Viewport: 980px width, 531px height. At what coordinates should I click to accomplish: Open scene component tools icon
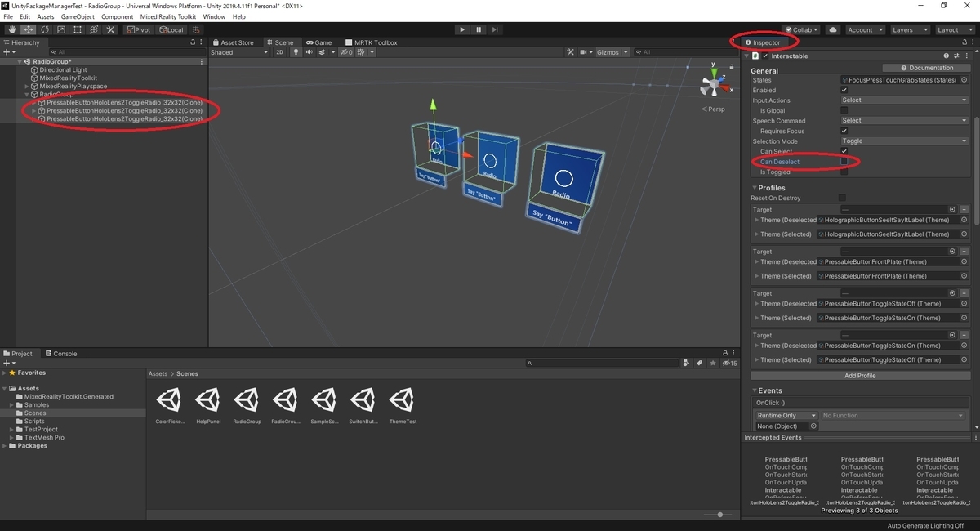coord(572,52)
